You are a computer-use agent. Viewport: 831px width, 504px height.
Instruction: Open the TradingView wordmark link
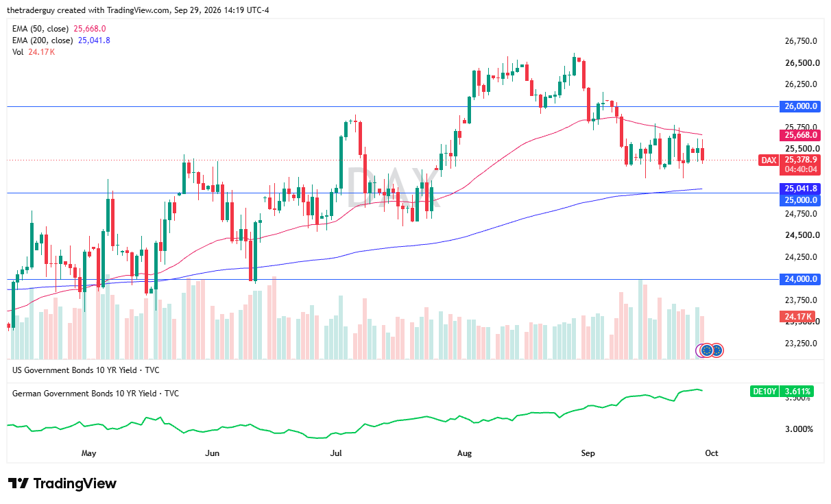pos(75,483)
